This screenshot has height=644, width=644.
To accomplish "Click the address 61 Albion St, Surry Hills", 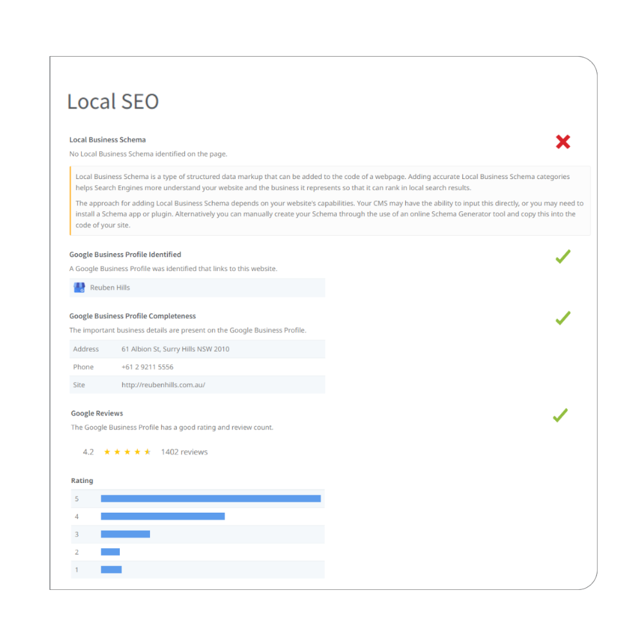I will (175, 349).
